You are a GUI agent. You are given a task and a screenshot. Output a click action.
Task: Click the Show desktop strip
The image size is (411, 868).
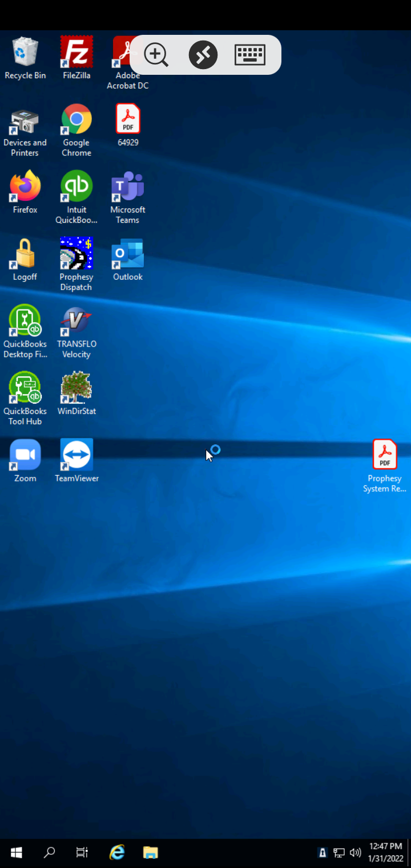[409, 853]
